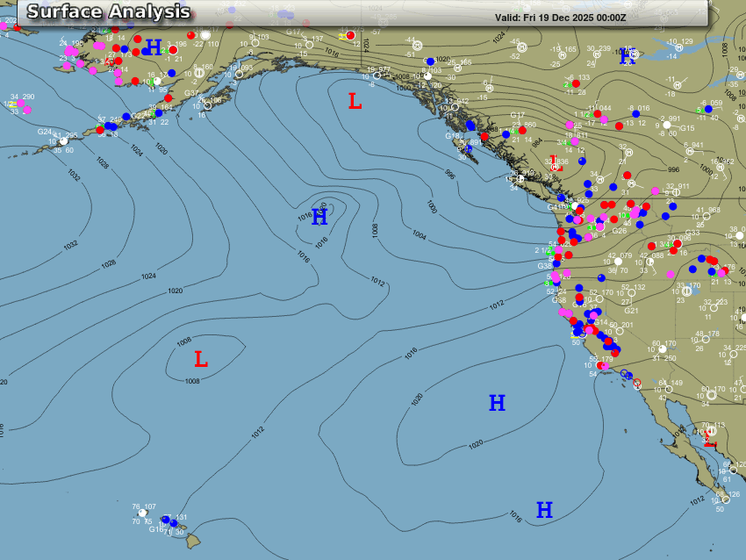Select the blue H over mainland Alaska
746x560 pixels.
(154, 47)
